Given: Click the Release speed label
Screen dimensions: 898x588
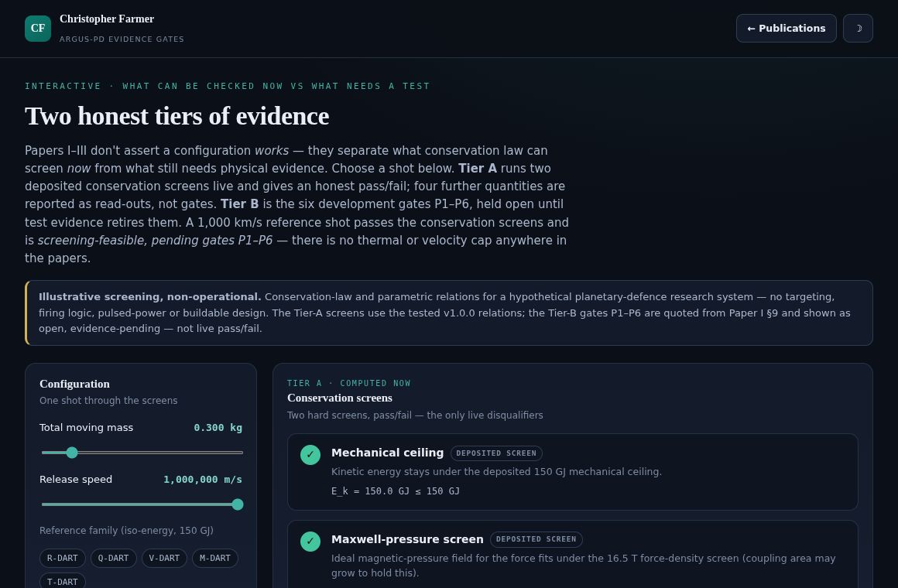Looking at the screenshot, I should (76, 480).
